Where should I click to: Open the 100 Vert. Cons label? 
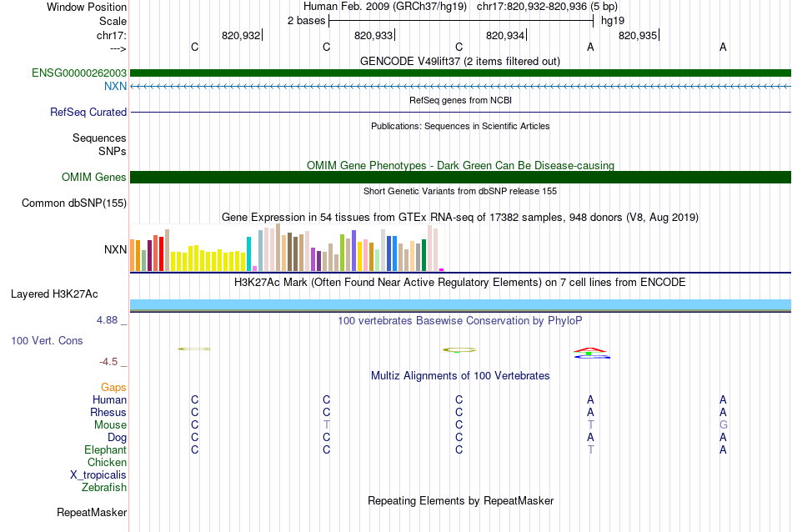tap(47, 340)
